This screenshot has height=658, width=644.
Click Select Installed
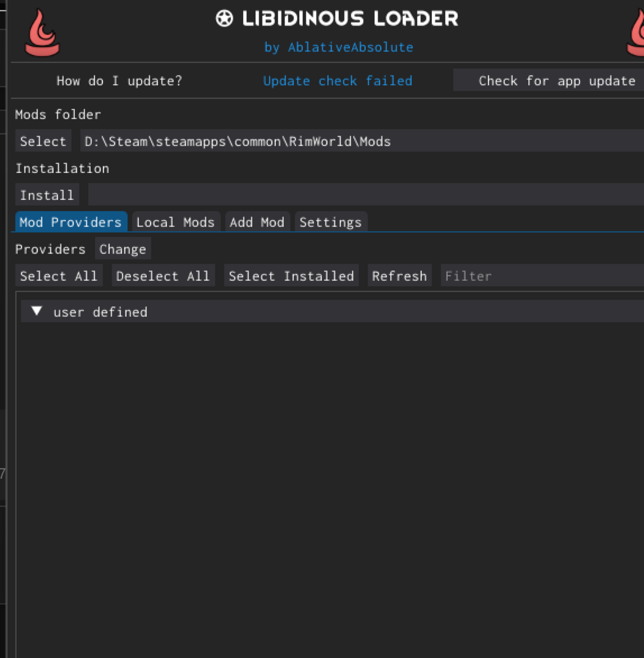click(x=291, y=275)
